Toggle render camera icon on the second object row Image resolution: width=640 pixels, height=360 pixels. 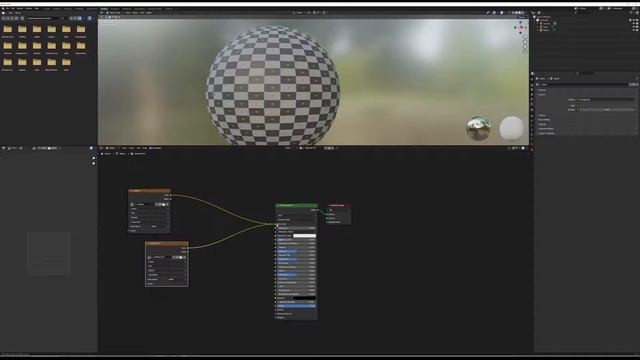point(637,27)
